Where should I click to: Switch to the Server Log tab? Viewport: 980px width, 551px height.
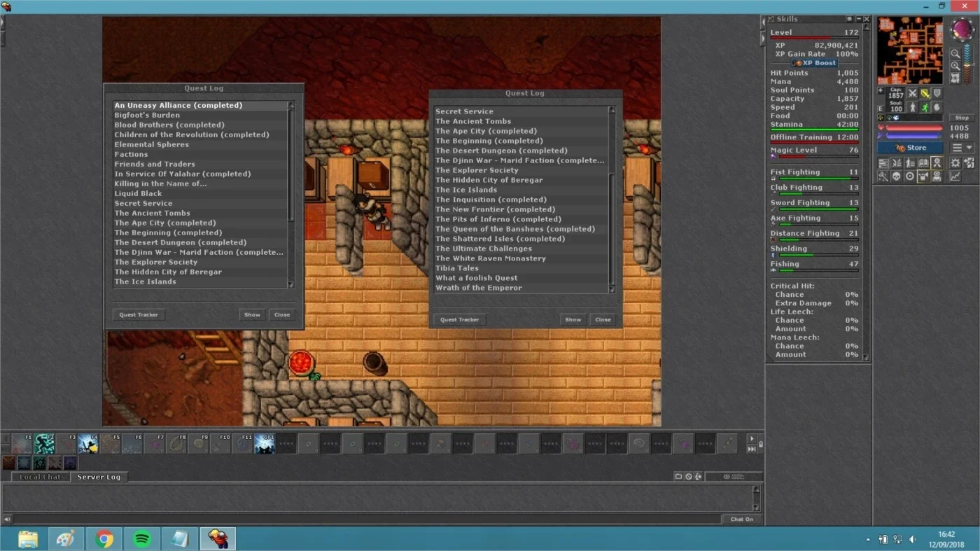point(99,477)
